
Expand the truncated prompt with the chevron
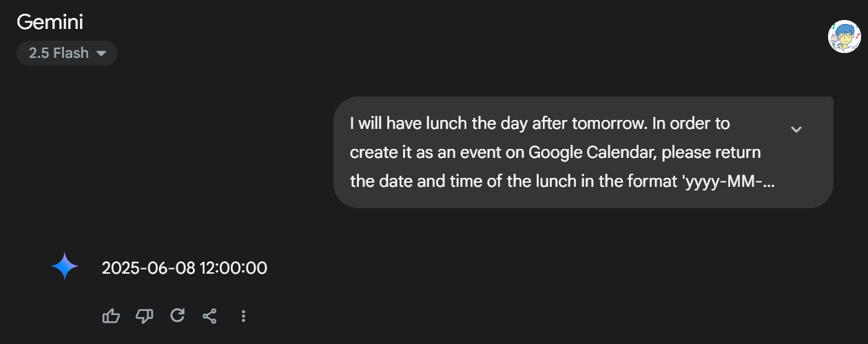[x=796, y=129]
